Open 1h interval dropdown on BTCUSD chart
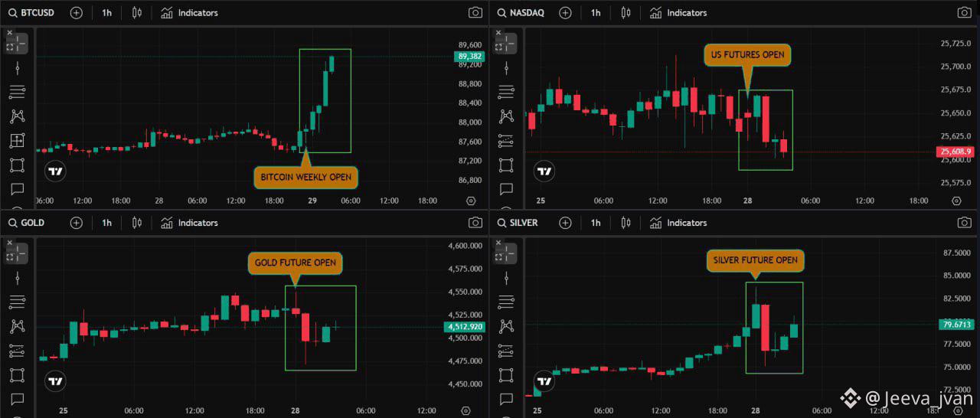This screenshot has height=418, width=980. click(x=106, y=13)
